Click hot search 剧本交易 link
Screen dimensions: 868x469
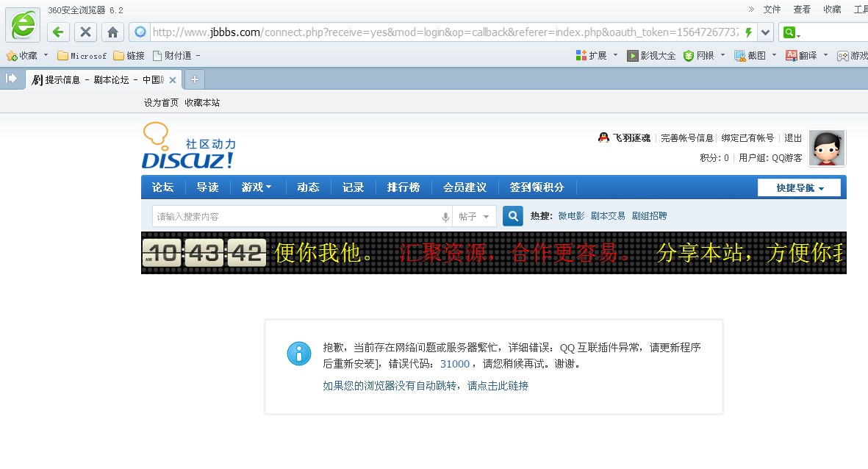tap(608, 216)
